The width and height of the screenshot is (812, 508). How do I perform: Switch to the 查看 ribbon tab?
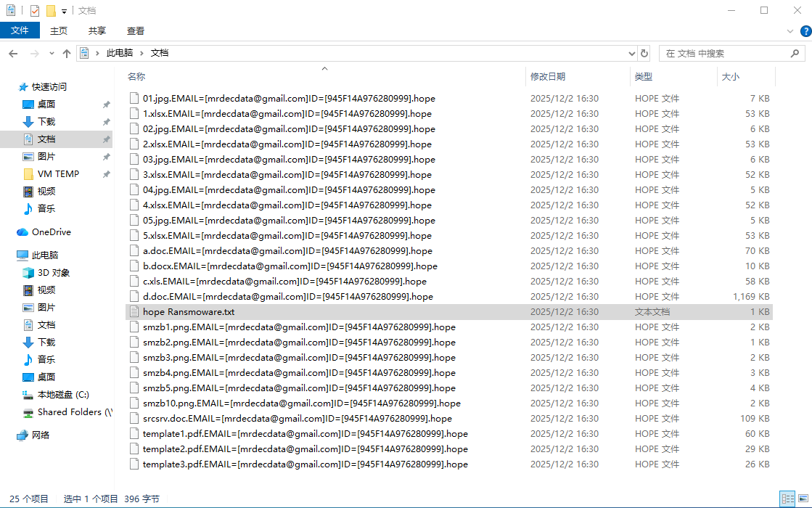point(136,30)
